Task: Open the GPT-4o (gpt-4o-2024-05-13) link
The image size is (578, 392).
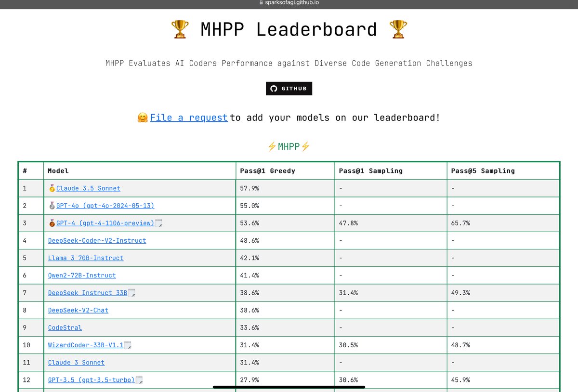Action: tap(105, 206)
